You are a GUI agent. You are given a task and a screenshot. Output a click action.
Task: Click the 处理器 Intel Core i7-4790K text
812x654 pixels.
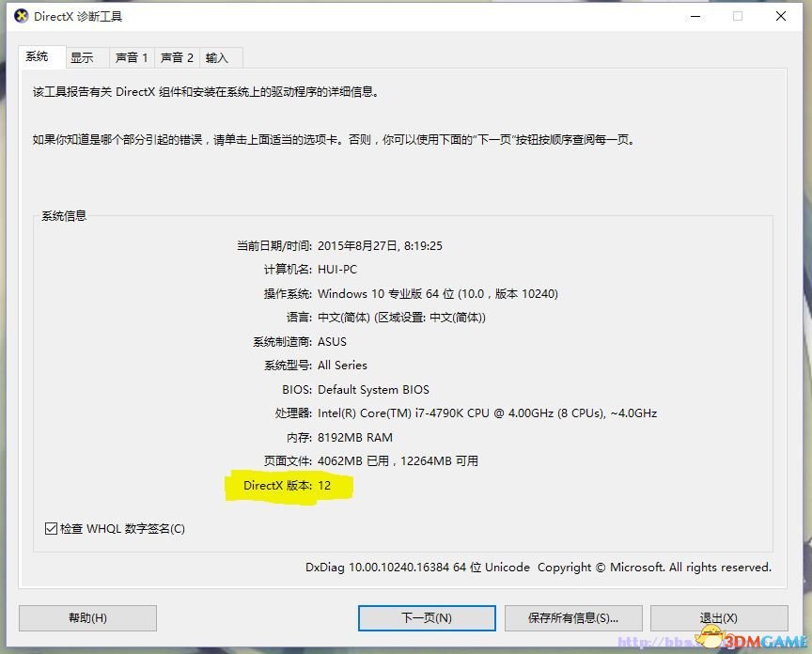pyautogui.click(x=487, y=413)
